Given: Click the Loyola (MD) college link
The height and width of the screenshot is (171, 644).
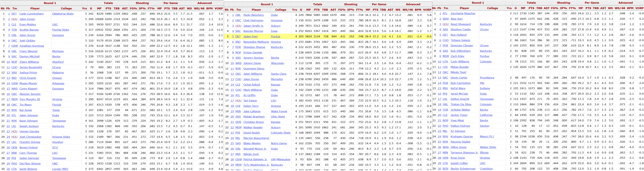Looking at the screenshot, I should 60,169.
